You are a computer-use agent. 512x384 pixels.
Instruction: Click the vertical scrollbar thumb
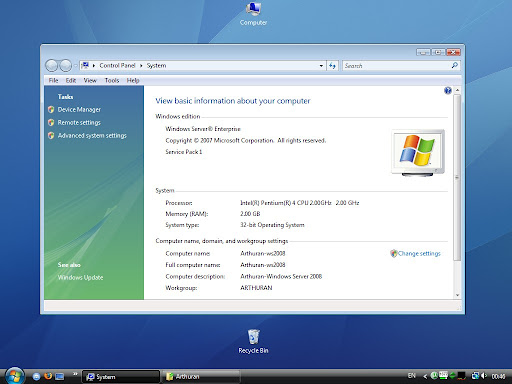pos(457,177)
